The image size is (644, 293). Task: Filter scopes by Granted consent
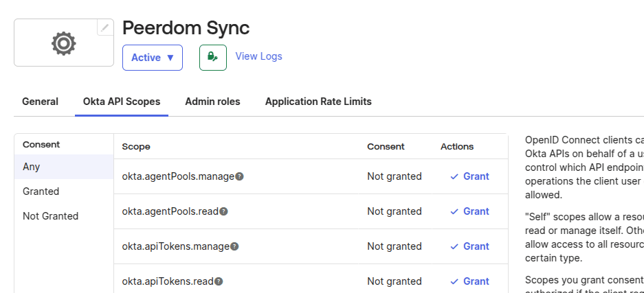[41, 191]
